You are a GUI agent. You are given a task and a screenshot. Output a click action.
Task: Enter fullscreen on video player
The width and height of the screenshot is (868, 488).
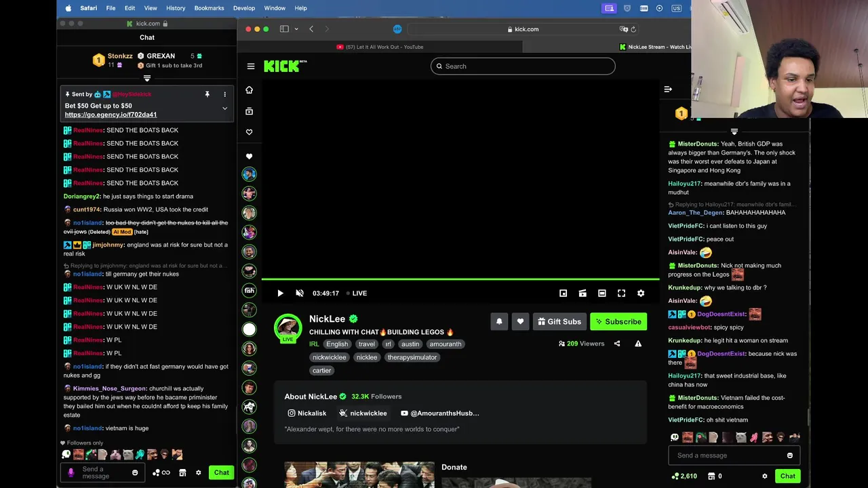[x=621, y=293]
